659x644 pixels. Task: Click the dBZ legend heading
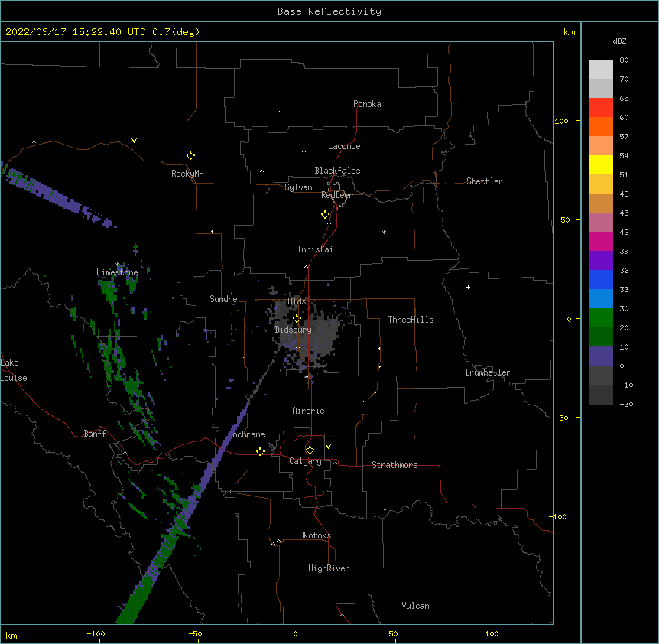(x=619, y=41)
